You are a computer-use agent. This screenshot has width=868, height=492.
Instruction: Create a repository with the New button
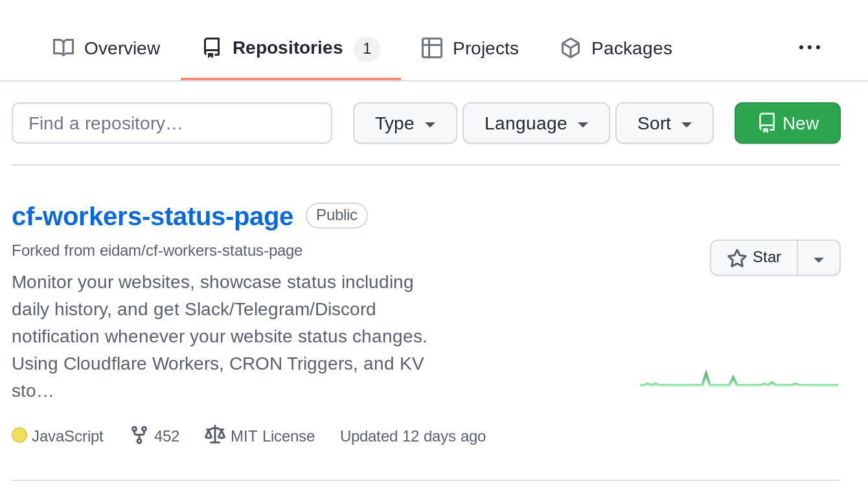tap(788, 123)
